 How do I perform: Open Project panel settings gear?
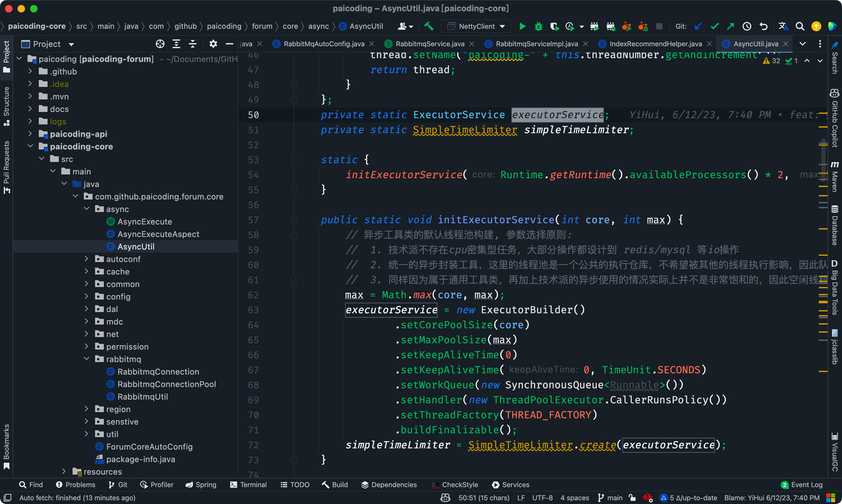click(213, 44)
